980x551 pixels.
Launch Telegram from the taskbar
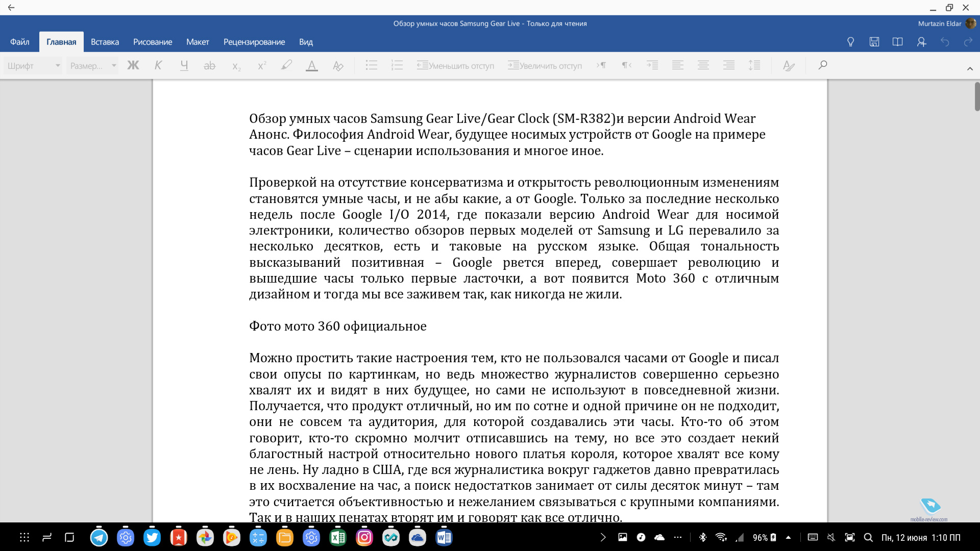point(99,537)
